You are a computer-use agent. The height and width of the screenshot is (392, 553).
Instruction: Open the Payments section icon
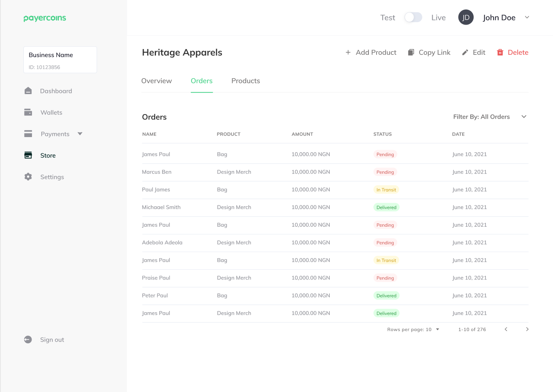pos(28,133)
